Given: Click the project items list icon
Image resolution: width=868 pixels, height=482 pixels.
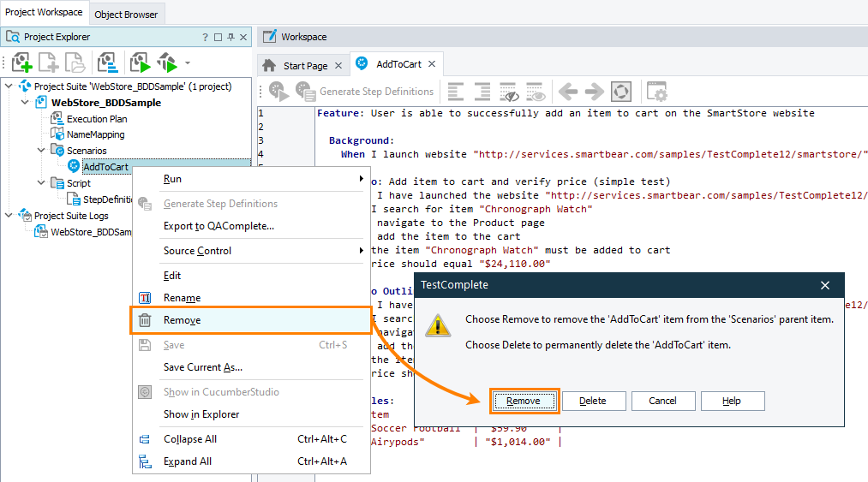Looking at the screenshot, I should 107,62.
